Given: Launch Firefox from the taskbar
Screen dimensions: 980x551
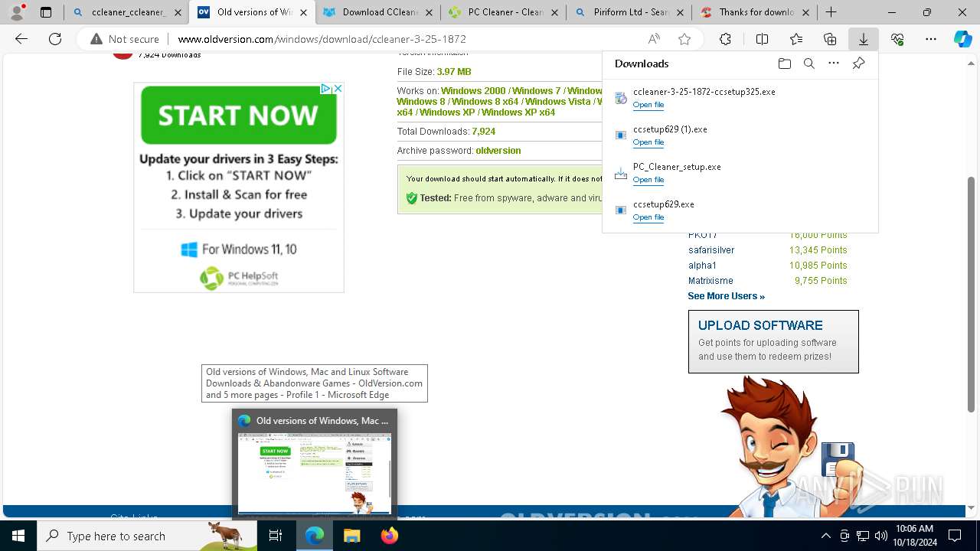Looking at the screenshot, I should (389, 536).
